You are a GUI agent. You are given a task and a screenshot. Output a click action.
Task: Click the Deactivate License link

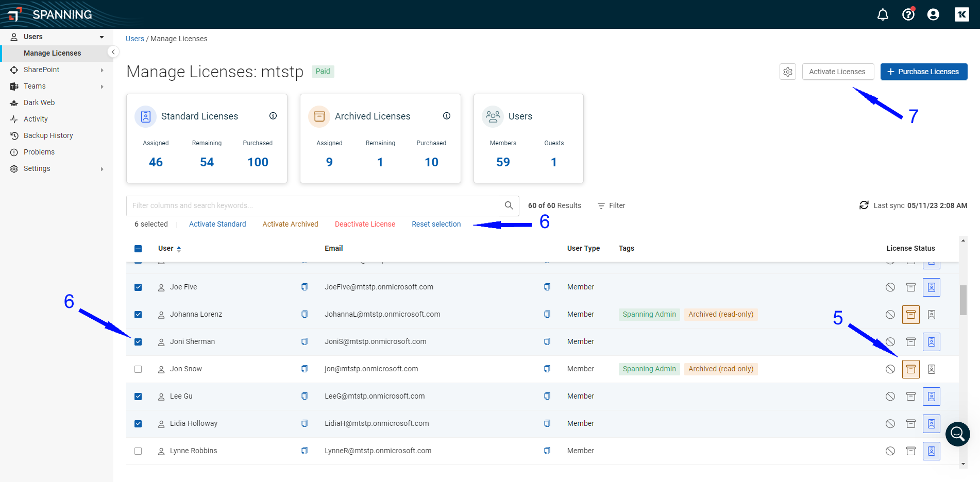point(365,224)
